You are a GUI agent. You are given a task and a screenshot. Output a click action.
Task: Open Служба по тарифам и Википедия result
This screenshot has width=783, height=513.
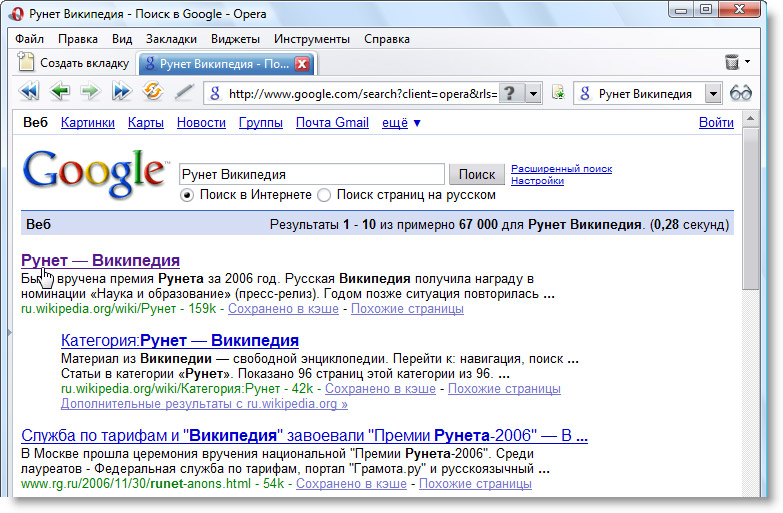coord(304,435)
